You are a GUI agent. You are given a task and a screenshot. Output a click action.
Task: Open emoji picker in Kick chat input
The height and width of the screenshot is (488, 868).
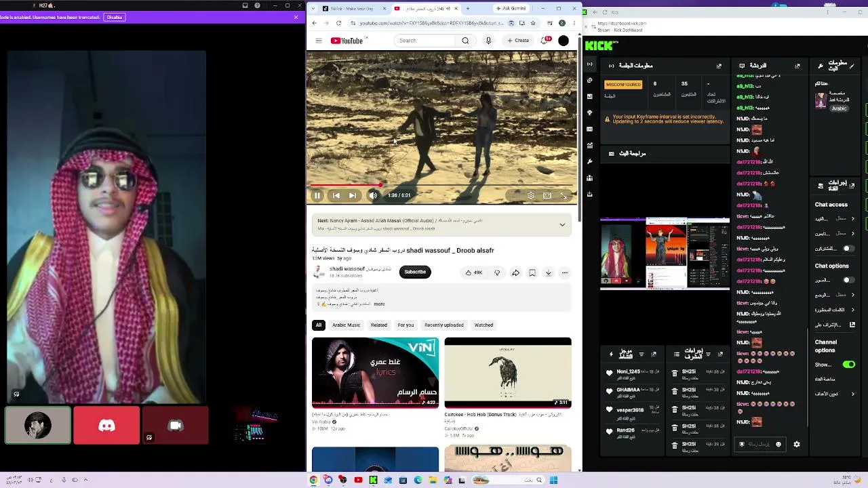[778, 445]
